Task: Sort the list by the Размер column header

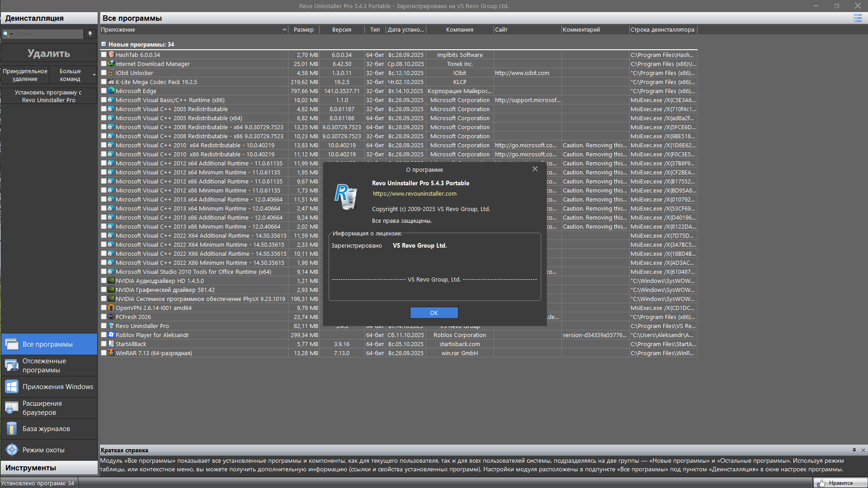Action: click(x=303, y=30)
